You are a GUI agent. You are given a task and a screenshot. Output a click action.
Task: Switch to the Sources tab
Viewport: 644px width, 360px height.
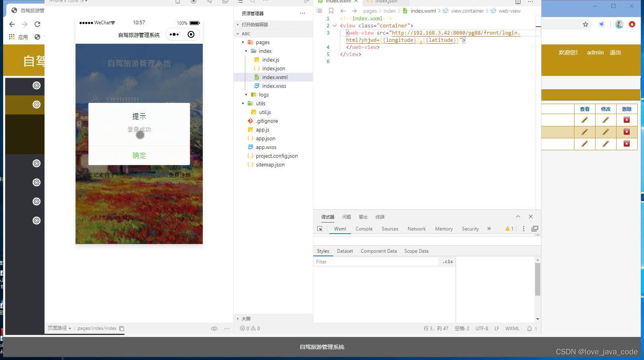[x=390, y=229]
